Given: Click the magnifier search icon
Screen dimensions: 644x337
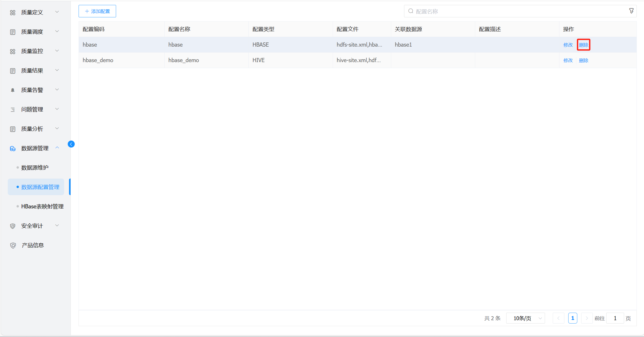Looking at the screenshot, I should click(411, 11).
